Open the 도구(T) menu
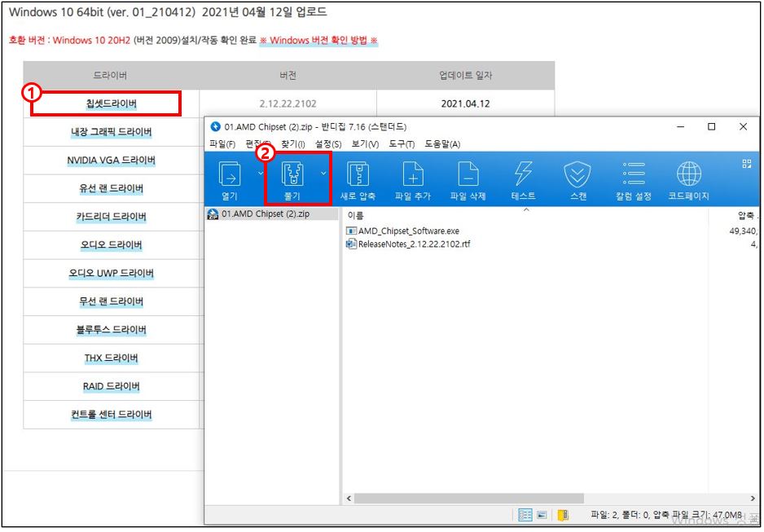 [402, 144]
